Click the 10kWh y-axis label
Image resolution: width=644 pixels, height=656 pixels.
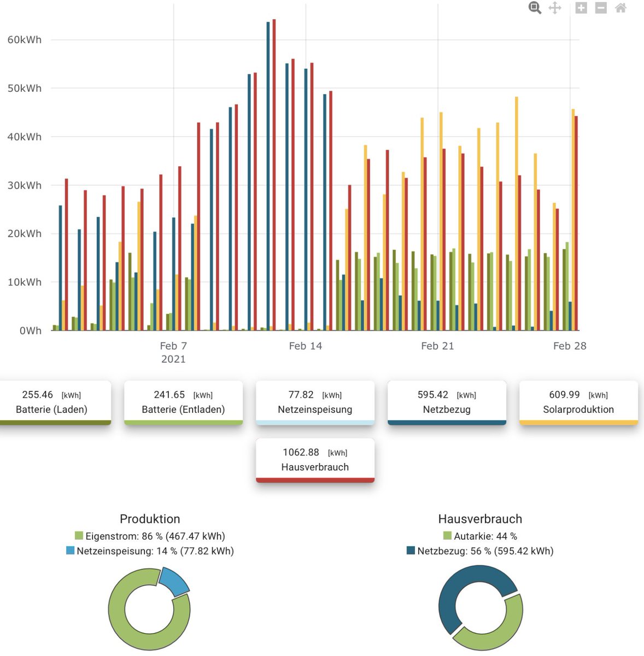point(24,282)
